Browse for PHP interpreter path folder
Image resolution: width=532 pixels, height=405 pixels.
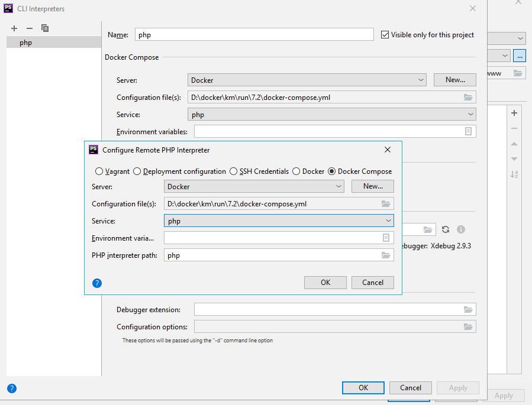coord(386,255)
